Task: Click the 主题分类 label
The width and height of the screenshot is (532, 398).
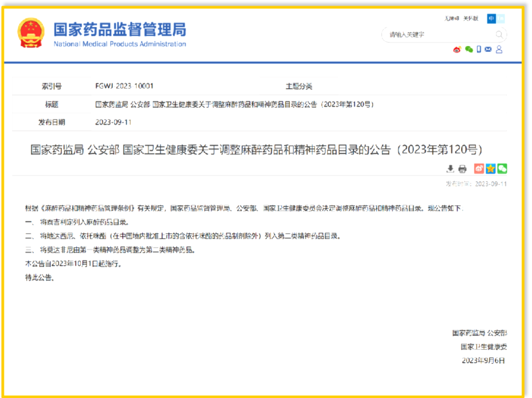Action: 298,86
